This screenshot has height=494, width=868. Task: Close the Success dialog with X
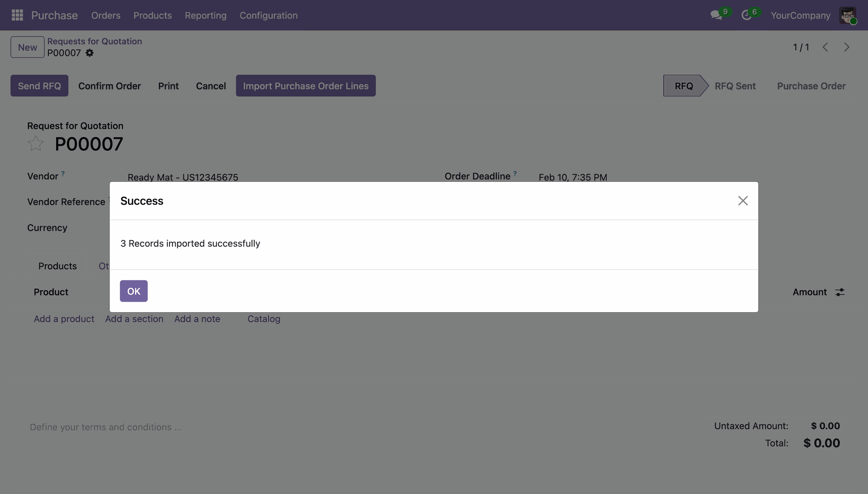[743, 201]
